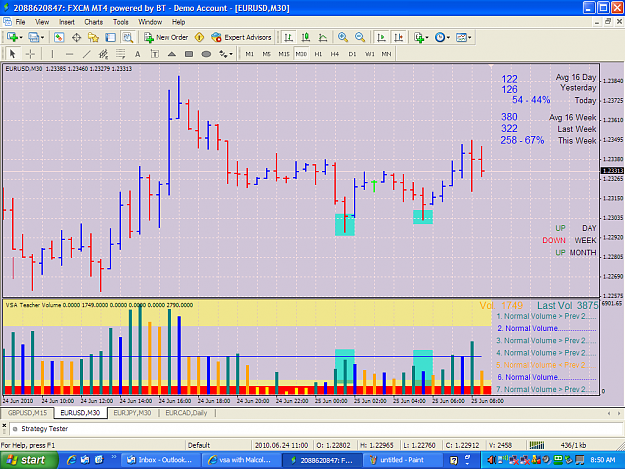The height and width of the screenshot is (469, 625).
Task: Expand the New Chart dropdown arrow
Action: (21, 37)
